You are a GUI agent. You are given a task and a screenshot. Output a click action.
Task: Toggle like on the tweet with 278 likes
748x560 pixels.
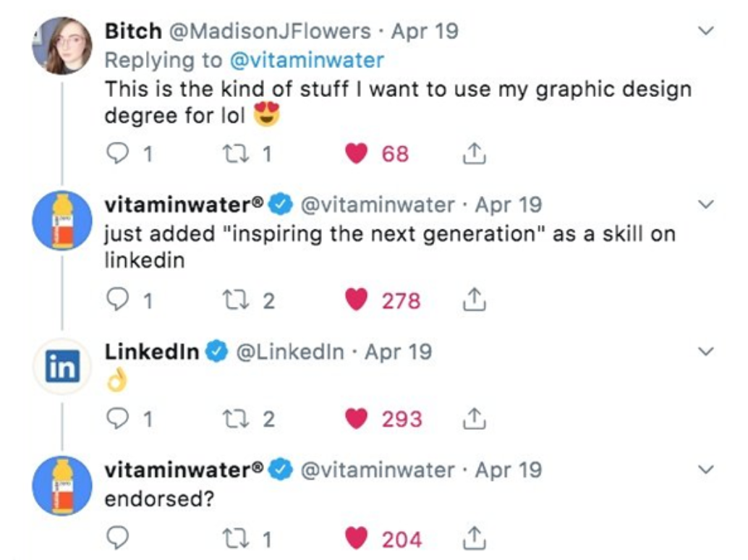click(x=355, y=300)
